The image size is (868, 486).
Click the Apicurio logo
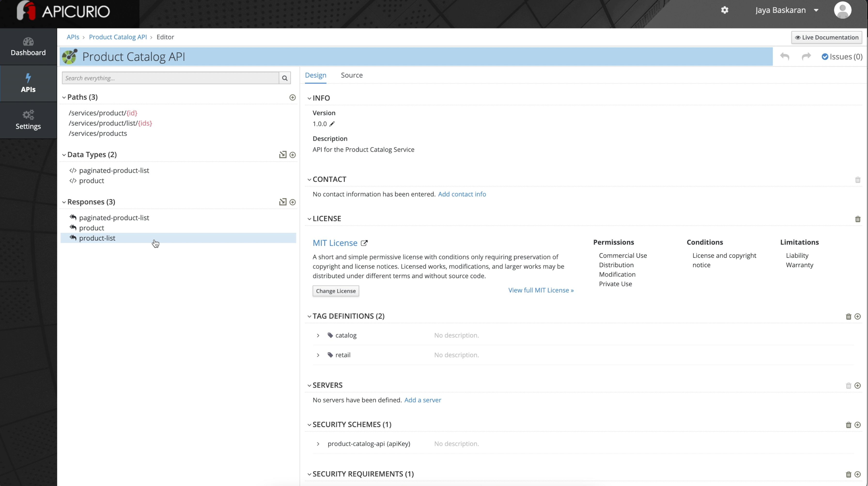pyautogui.click(x=63, y=11)
